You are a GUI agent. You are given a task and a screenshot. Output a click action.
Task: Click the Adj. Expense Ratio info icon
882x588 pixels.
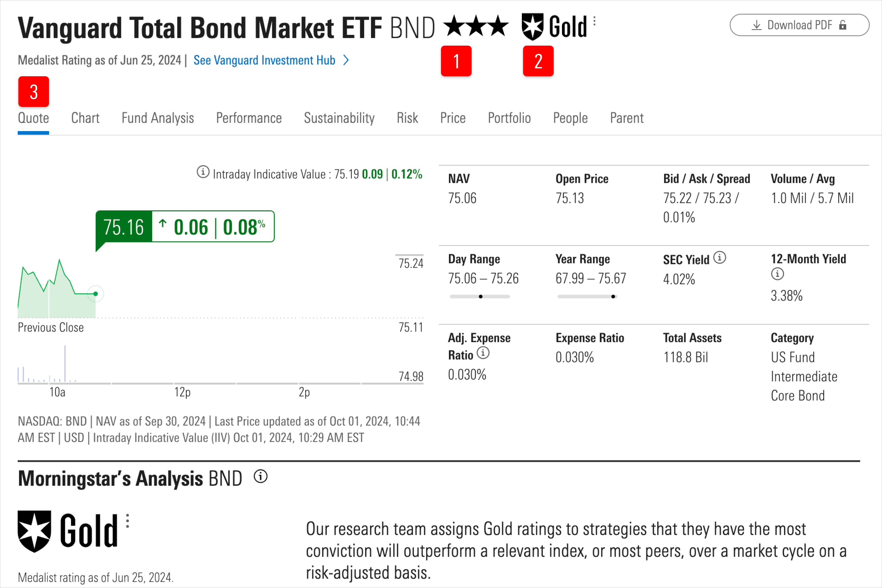(483, 353)
